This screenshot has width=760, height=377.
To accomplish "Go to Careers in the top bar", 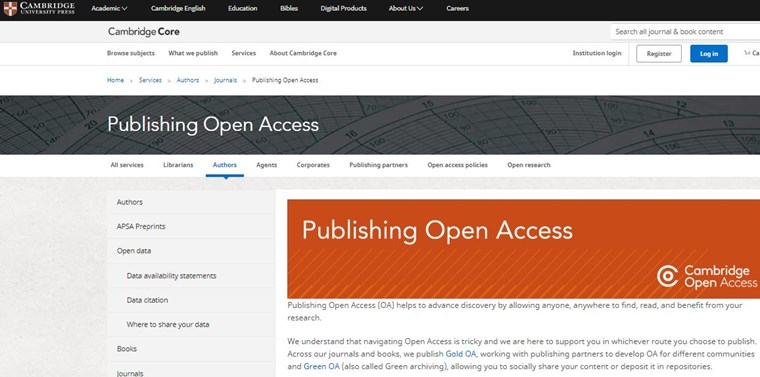I will (x=457, y=8).
